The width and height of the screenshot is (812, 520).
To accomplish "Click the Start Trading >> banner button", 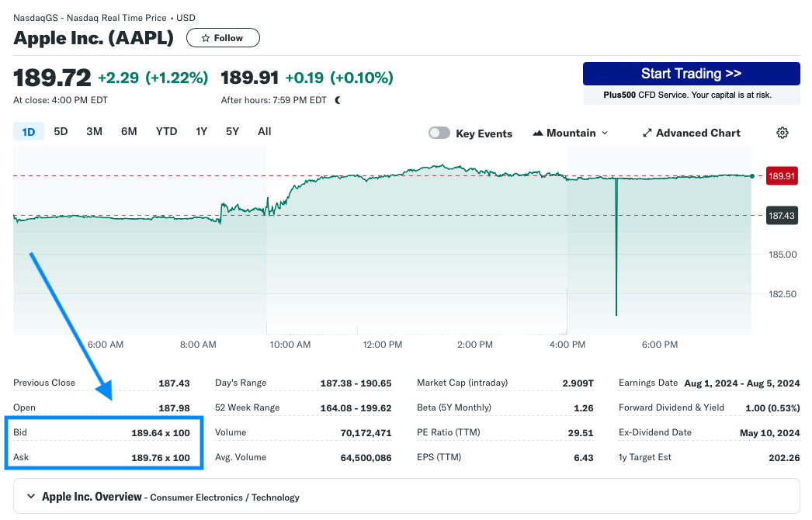I will [x=692, y=74].
